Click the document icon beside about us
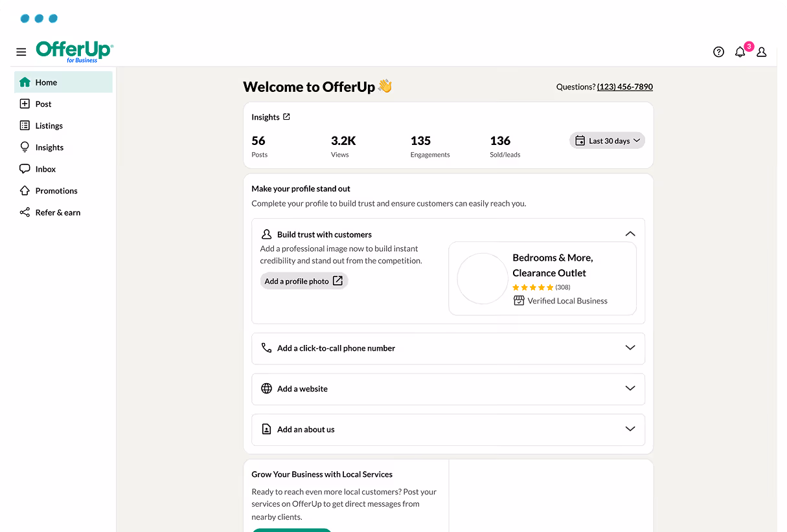The width and height of the screenshot is (787, 532). tap(266, 429)
